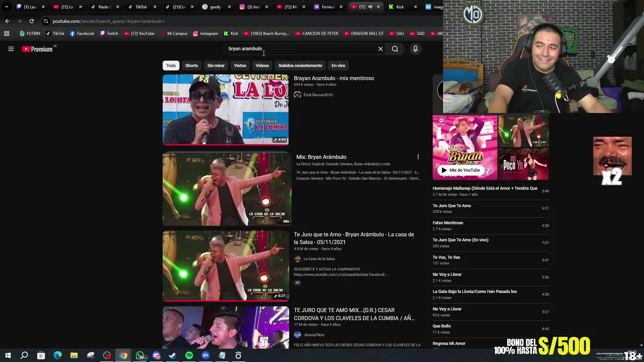Open Microsoft Edge from the taskbar

57,355
